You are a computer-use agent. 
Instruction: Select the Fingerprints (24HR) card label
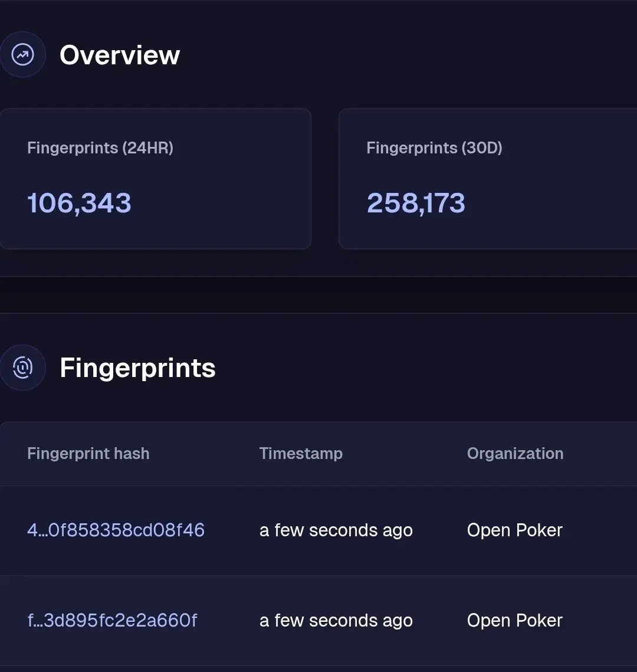point(100,148)
